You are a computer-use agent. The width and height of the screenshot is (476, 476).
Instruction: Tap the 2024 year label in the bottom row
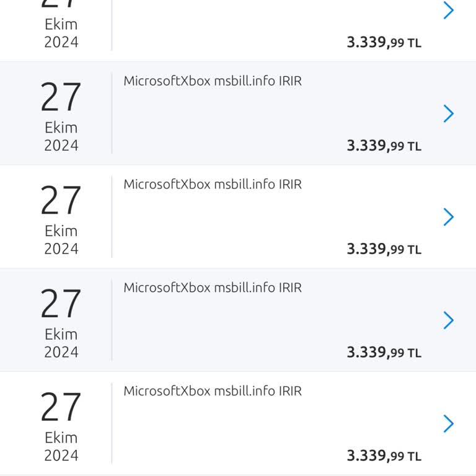pyautogui.click(x=61, y=456)
